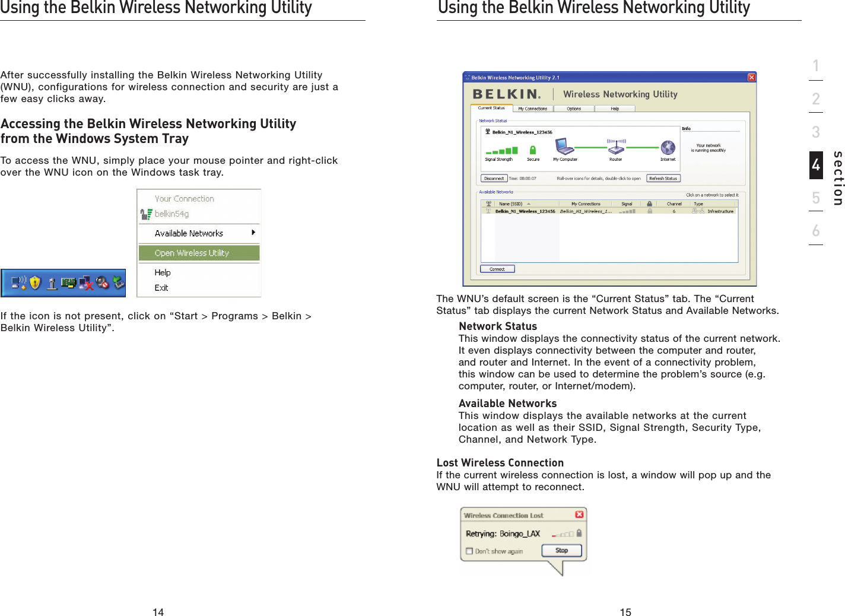This screenshot has width=845, height=616.
Task: Expand the Available Networks submenu arrow
Action: [x=253, y=233]
